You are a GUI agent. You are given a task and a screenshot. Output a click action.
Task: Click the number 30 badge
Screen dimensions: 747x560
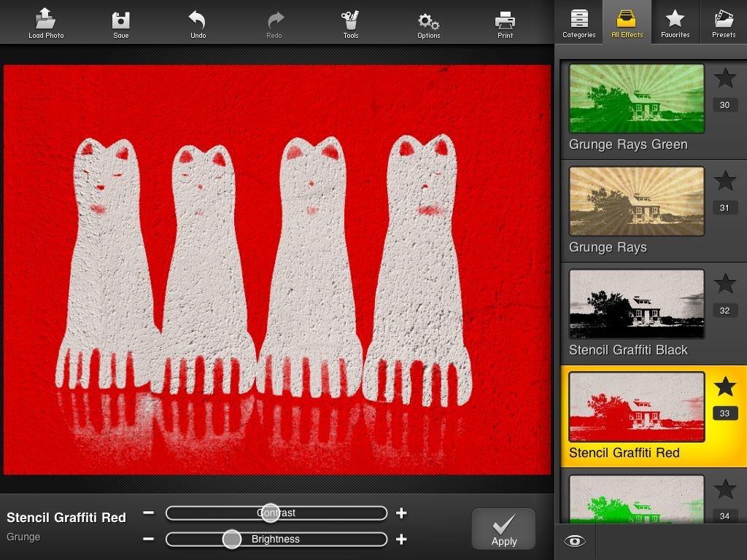(x=724, y=105)
